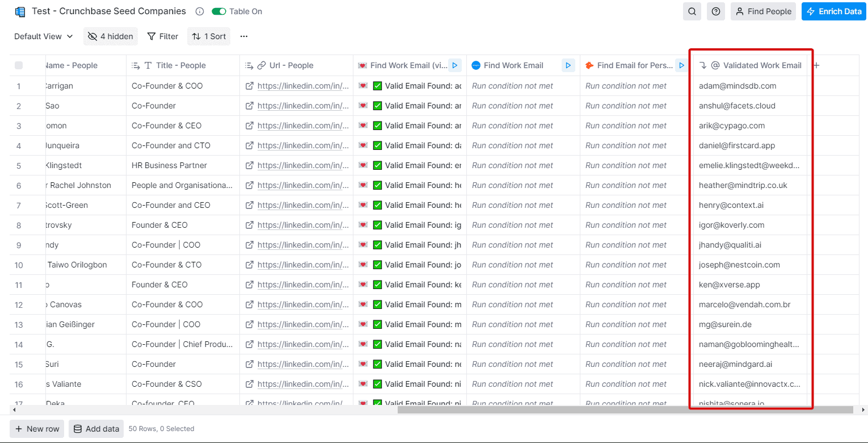Open the Url - People column header menu
Image resolution: width=868 pixels, height=443 pixels.
(296, 65)
